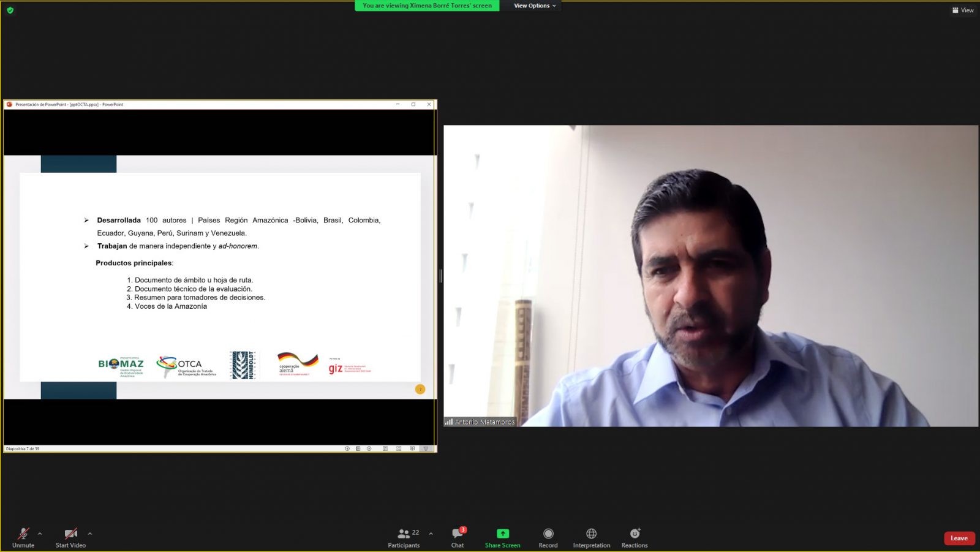Click the green Share Screen icon
Viewport: 980px width, 552px height.
point(502,534)
